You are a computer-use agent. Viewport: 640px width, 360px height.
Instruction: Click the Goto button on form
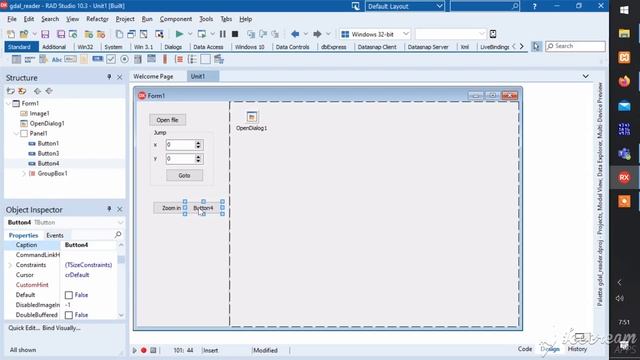point(184,176)
